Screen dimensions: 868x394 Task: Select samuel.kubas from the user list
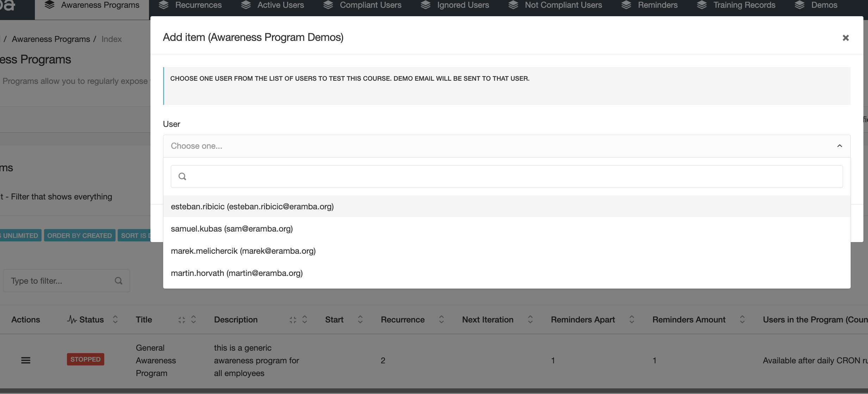231,228
